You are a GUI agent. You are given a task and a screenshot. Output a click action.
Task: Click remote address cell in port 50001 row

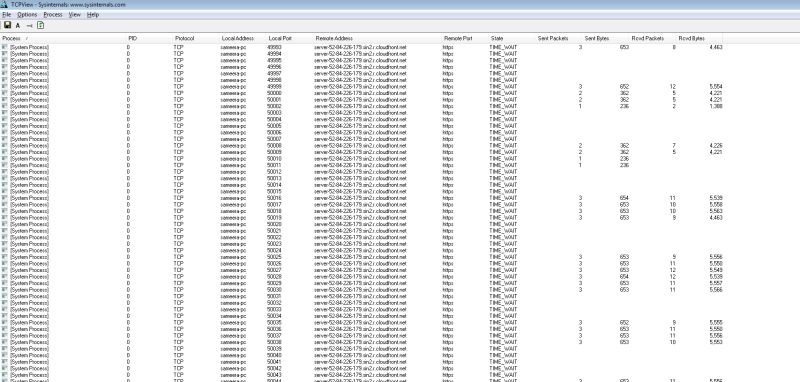(361, 100)
